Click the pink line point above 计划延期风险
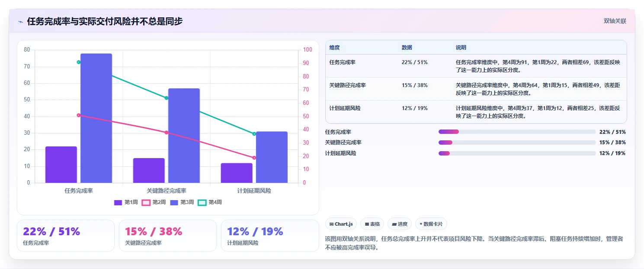 coord(254,158)
